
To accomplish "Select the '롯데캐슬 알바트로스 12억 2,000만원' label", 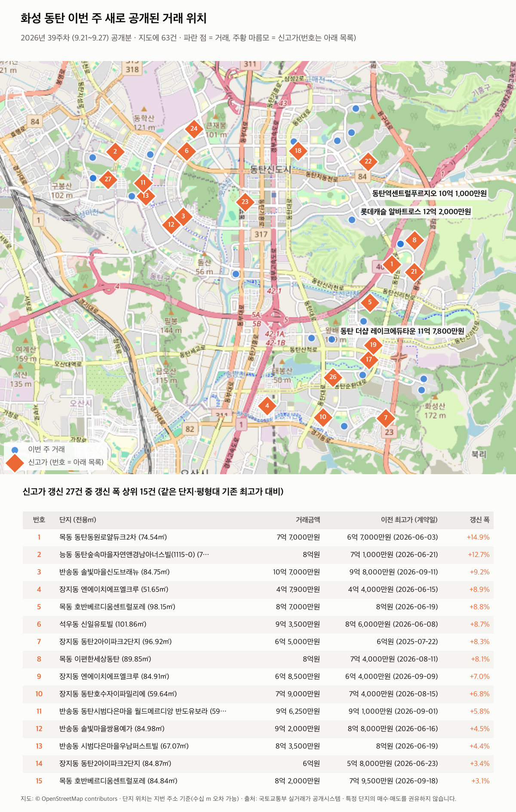I will (416, 211).
